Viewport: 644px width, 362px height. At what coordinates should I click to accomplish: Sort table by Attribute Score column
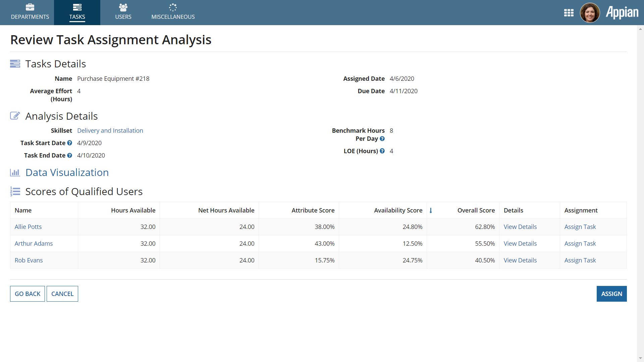[313, 210]
